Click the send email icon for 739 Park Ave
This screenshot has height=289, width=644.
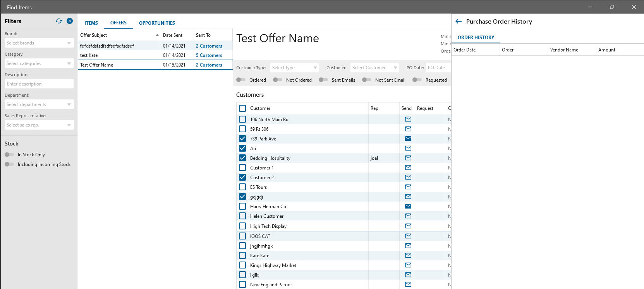[408, 139]
